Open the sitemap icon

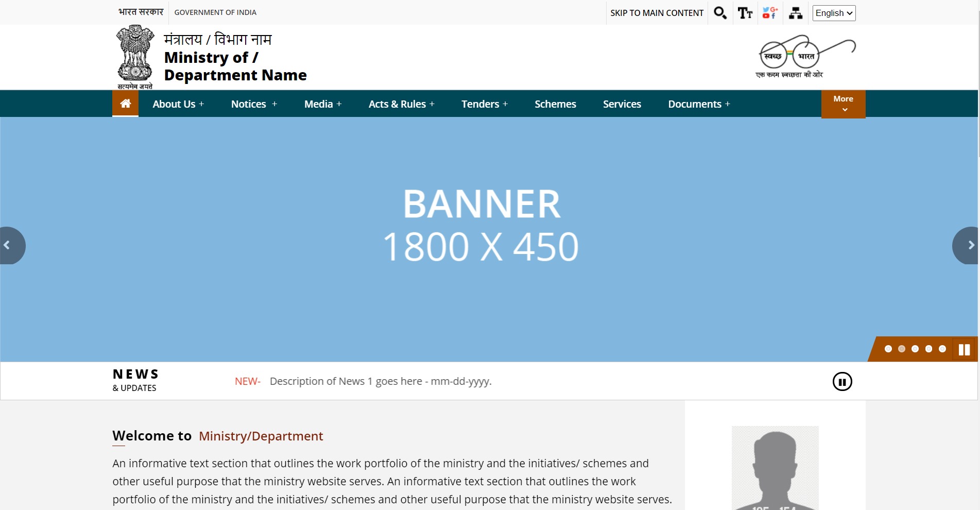click(x=795, y=13)
